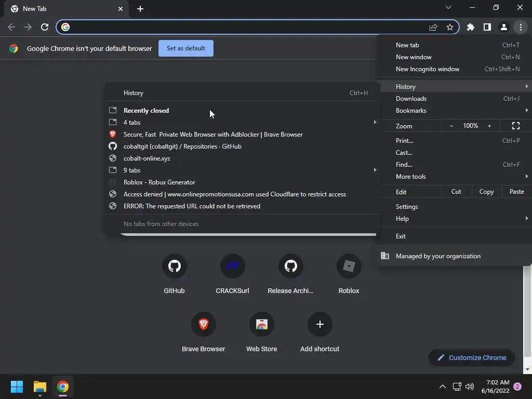Open the volume control in tray

click(x=470, y=387)
